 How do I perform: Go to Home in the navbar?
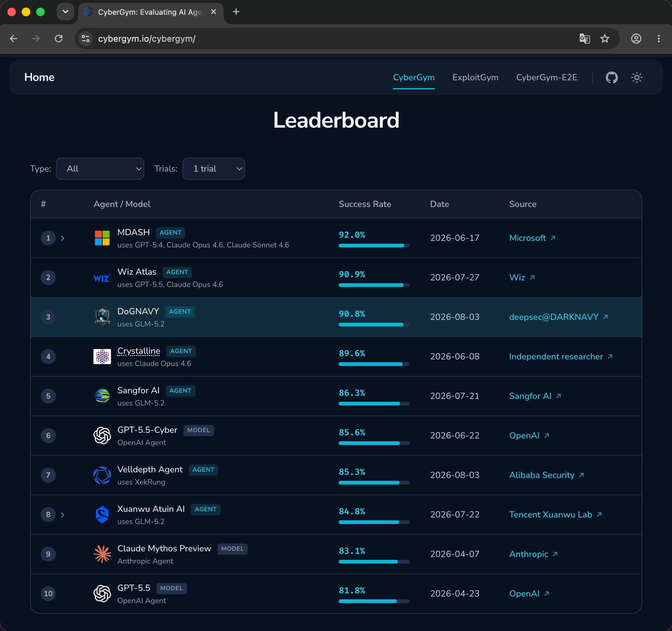click(x=39, y=77)
